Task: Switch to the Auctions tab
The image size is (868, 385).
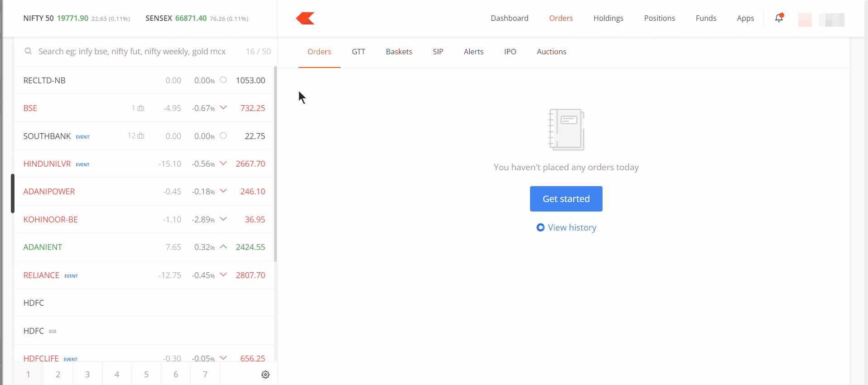Action: click(551, 52)
